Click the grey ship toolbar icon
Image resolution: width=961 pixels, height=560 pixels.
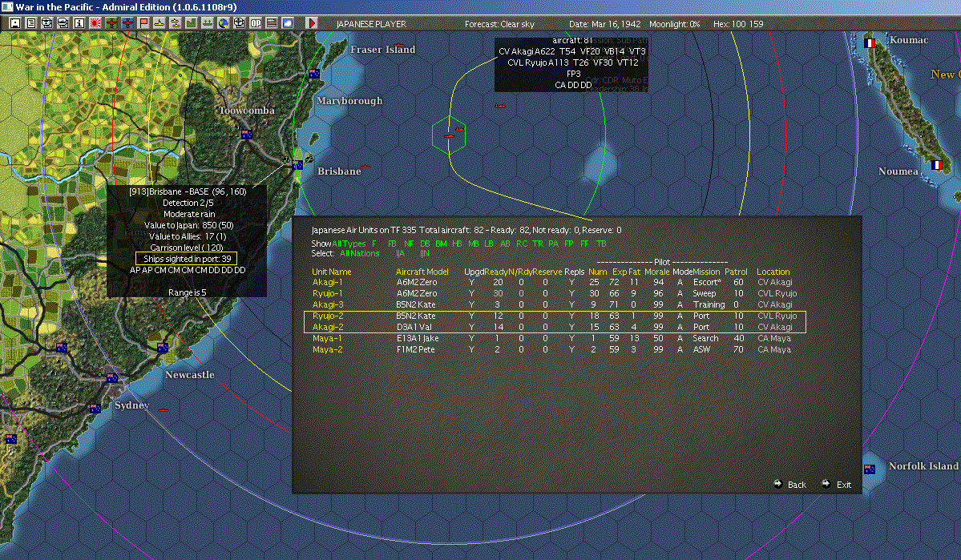pyautogui.click(x=207, y=23)
